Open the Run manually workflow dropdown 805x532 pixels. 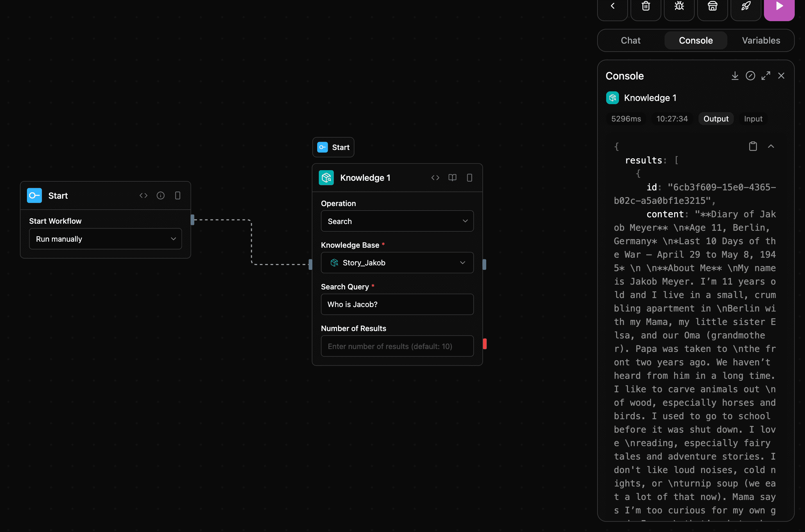point(105,238)
